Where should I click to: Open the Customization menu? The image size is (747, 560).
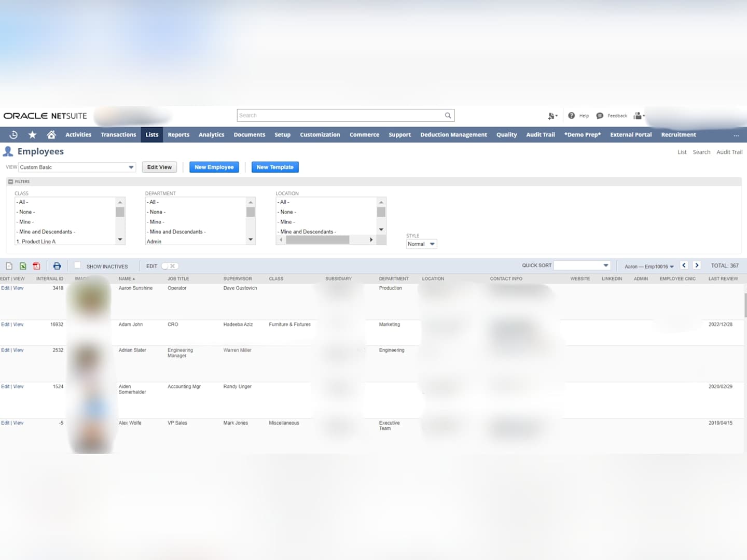(x=320, y=135)
